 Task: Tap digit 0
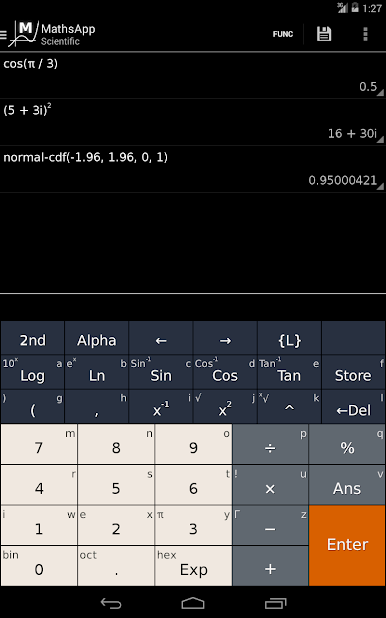pyautogui.click(x=39, y=566)
